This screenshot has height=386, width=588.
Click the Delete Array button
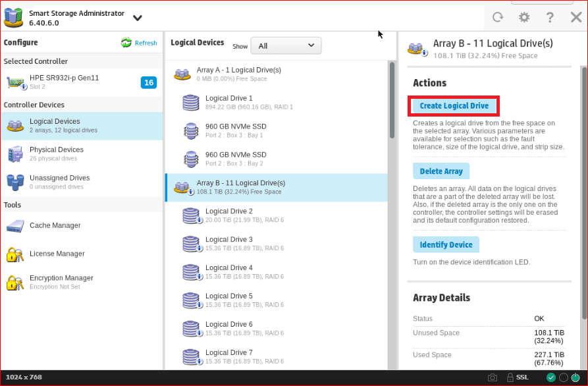tap(441, 171)
